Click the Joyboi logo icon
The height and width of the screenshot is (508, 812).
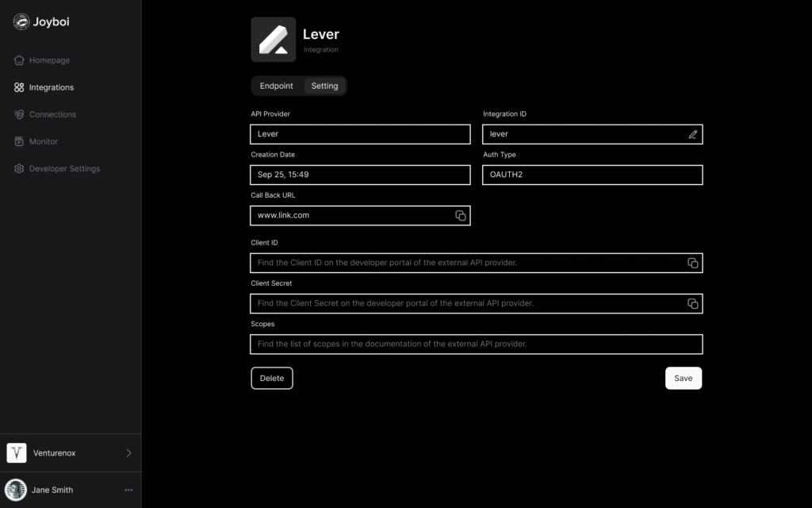click(21, 21)
